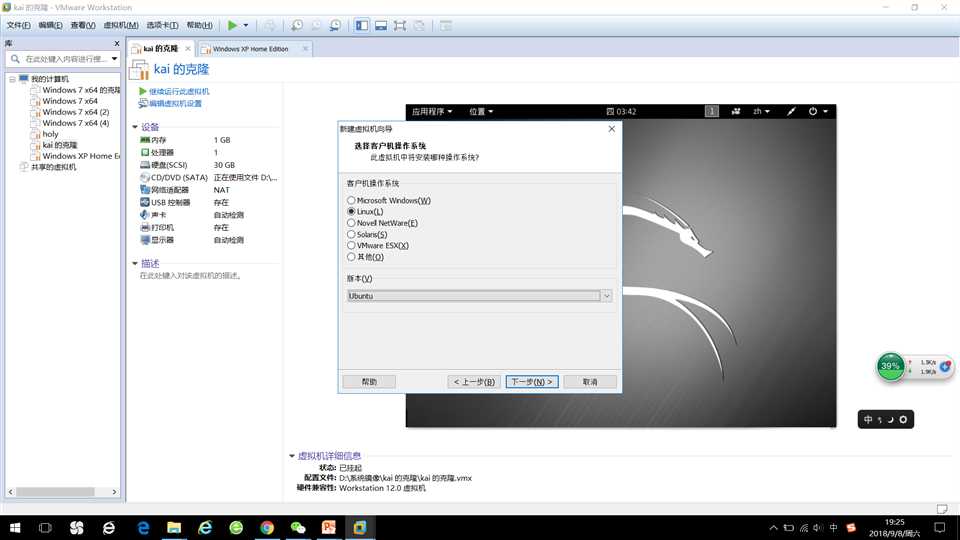Click the green power-on play icon
Screen dimensions: 960x540
[232, 25]
